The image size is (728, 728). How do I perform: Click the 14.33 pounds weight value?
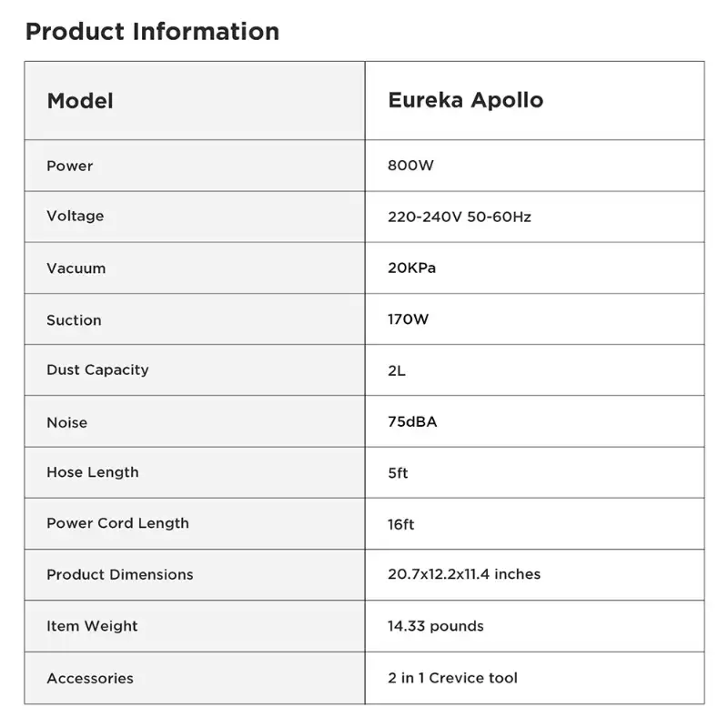pyautogui.click(x=436, y=626)
